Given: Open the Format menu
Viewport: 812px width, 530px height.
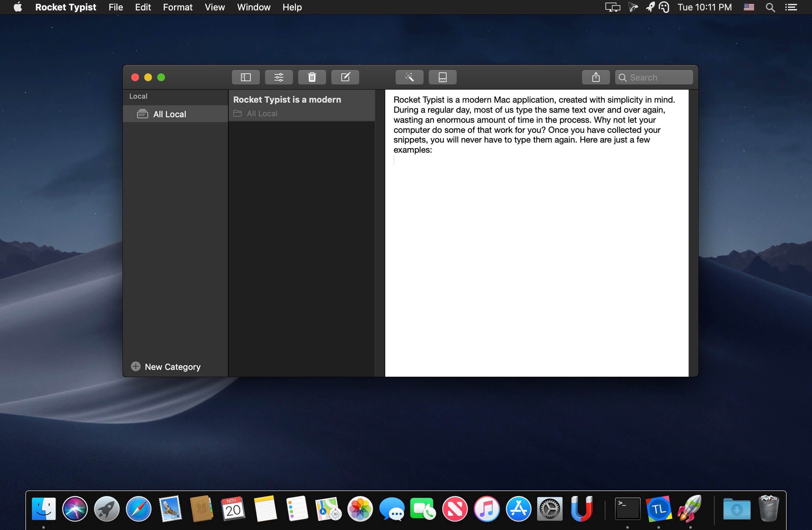Looking at the screenshot, I should point(177,7).
